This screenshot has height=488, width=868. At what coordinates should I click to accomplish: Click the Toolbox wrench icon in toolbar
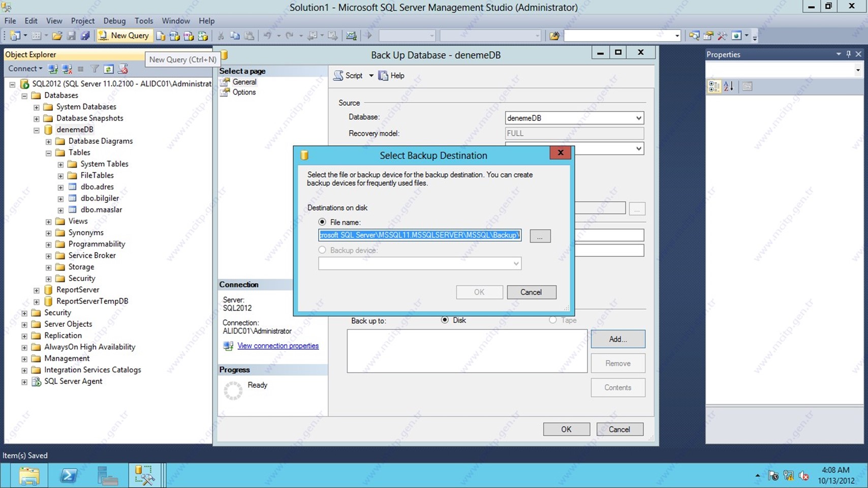pyautogui.click(x=722, y=36)
